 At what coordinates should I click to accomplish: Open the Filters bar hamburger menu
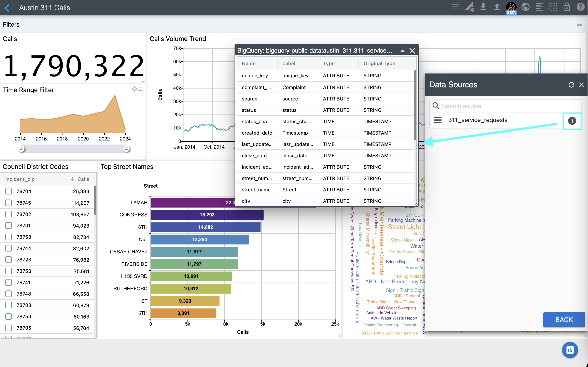coord(579,24)
